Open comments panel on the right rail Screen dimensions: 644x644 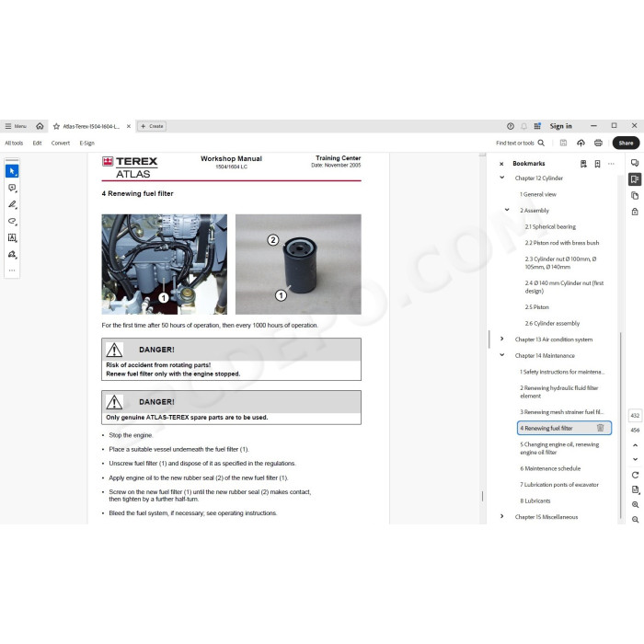click(x=635, y=163)
